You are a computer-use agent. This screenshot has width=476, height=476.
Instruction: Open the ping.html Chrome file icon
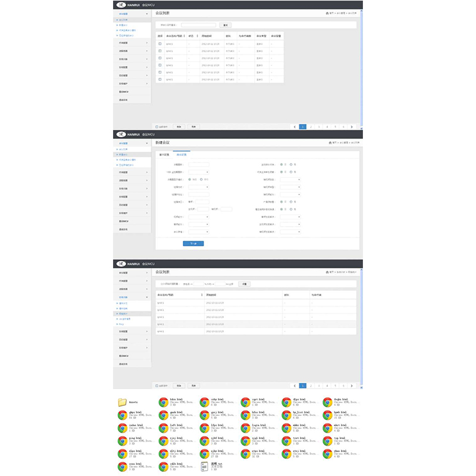(x=122, y=441)
